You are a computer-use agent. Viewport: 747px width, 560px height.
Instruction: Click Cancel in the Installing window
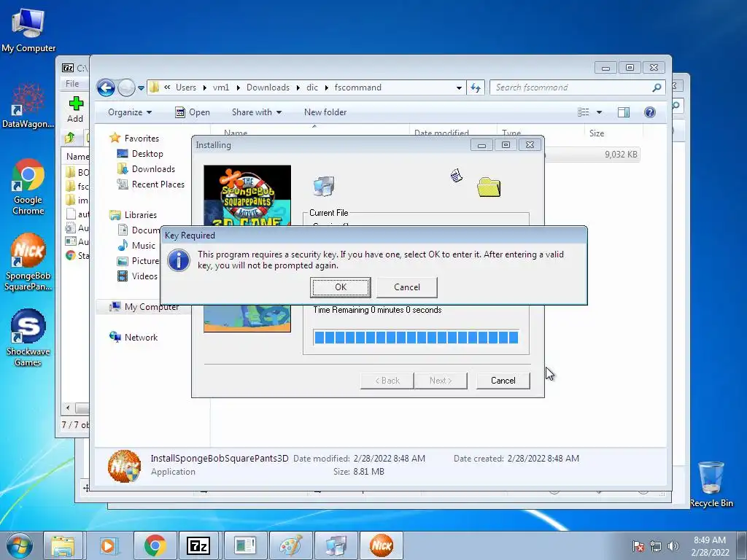[503, 381]
